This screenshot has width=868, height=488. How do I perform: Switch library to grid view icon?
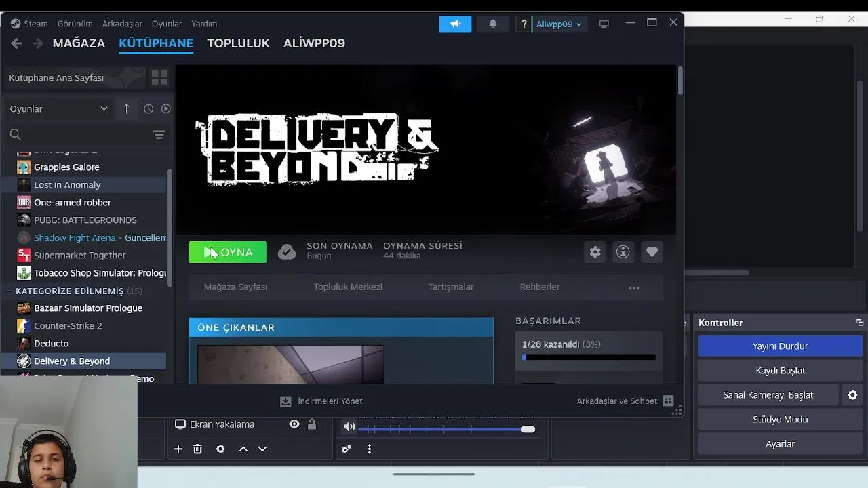[x=159, y=77]
